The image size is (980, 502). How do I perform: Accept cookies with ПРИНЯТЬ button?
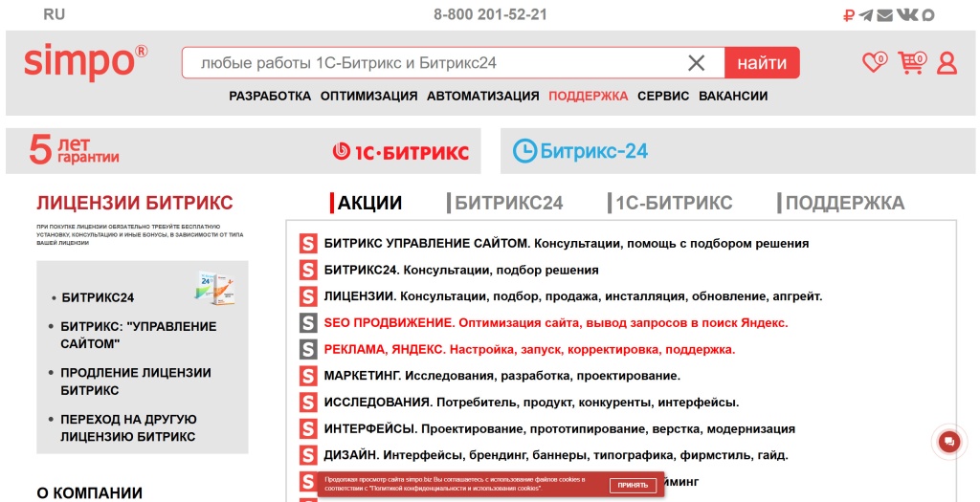[633, 485]
